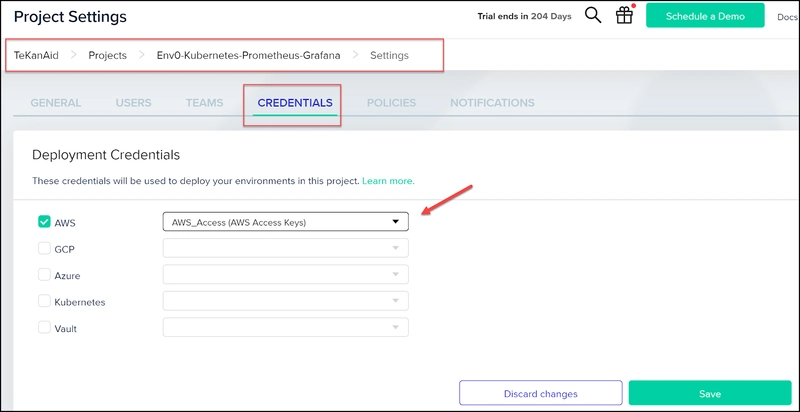Enable the GCP credentials checkbox
The width and height of the screenshot is (800, 412).
(44, 248)
